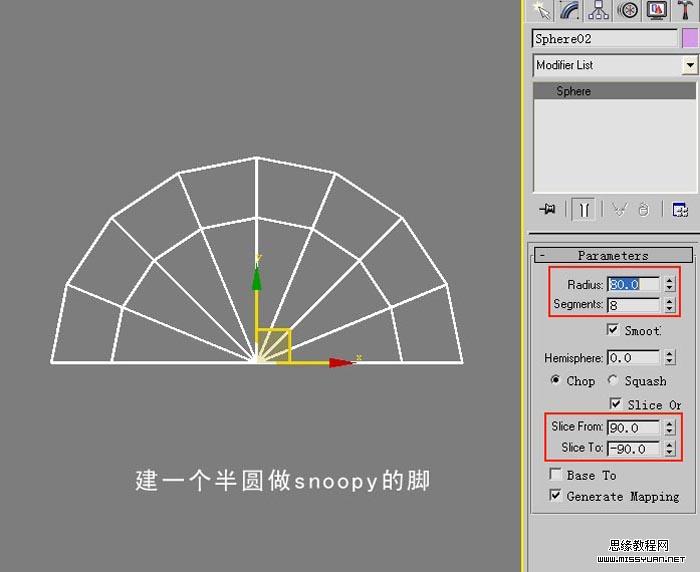The height and width of the screenshot is (572, 700).
Task: Open the Motion panel tab
Action: 627,10
